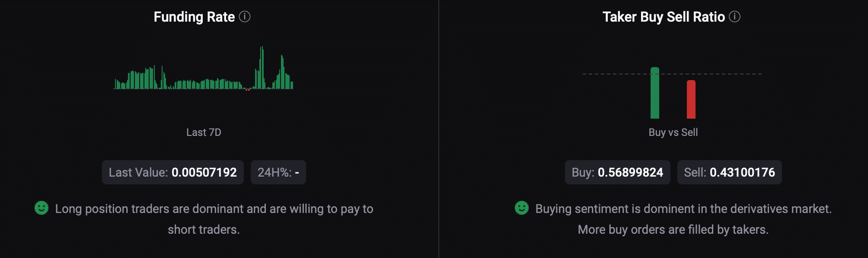The height and width of the screenshot is (258, 868).
Task: Click the red negative bars in funding chart
Action: click(x=248, y=90)
